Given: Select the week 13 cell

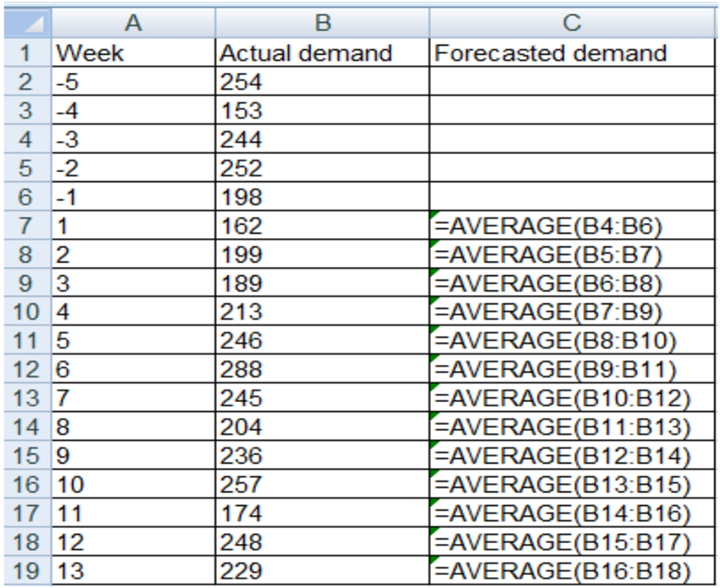Looking at the screenshot, I should [134, 572].
